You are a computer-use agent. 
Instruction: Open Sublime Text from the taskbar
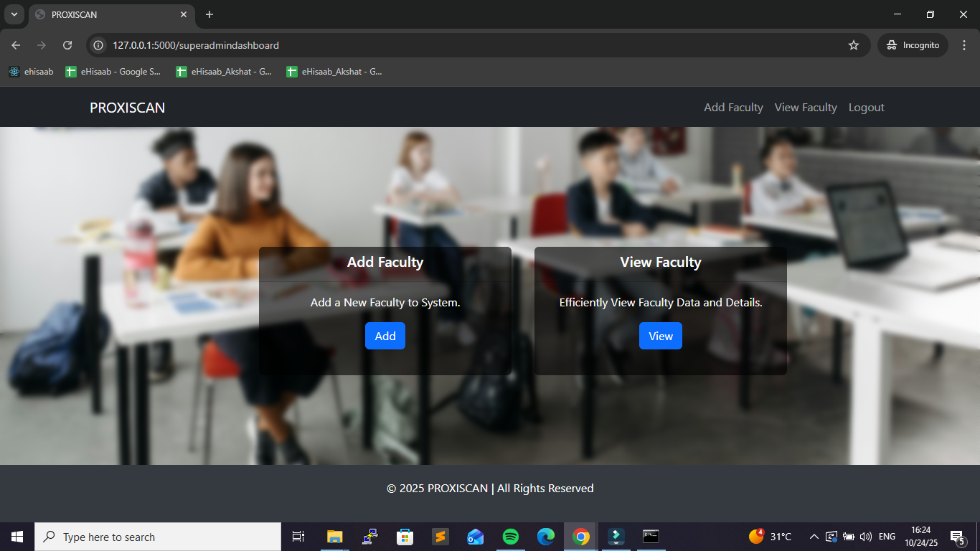(x=440, y=537)
